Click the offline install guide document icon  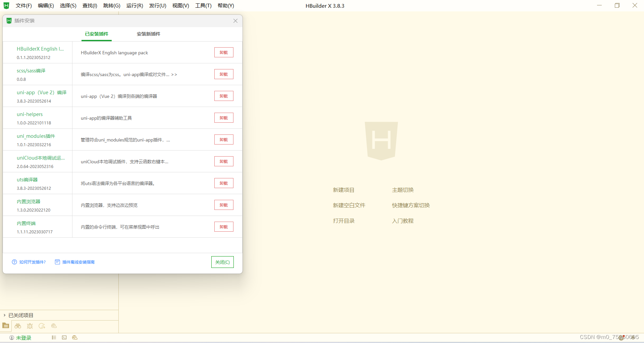point(57,262)
